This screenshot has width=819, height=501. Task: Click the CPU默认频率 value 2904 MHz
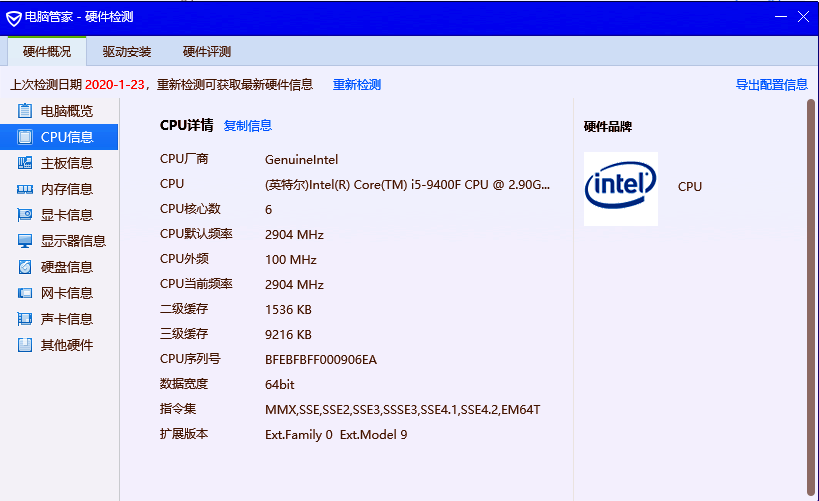click(x=294, y=235)
